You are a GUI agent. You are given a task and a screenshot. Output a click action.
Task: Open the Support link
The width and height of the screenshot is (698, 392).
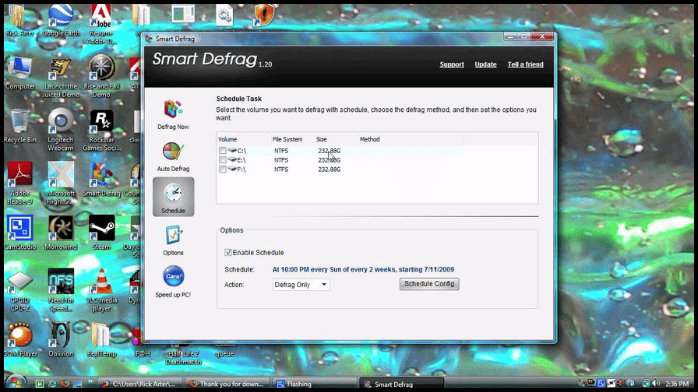pos(452,65)
